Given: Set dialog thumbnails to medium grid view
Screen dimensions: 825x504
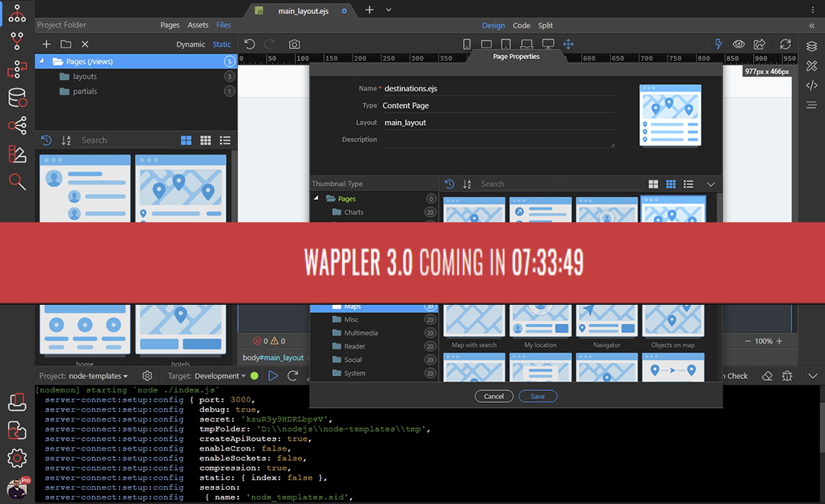Looking at the screenshot, I should click(671, 184).
